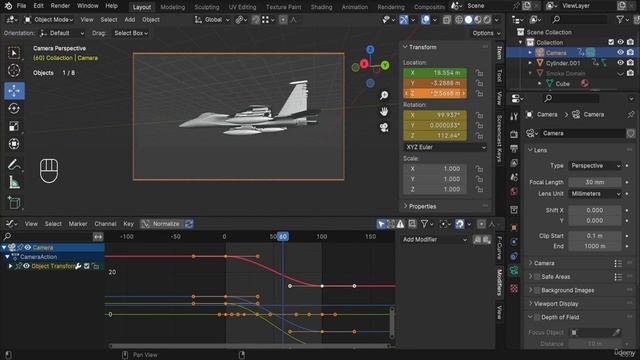Switch to wireframe viewport shading

[459, 20]
